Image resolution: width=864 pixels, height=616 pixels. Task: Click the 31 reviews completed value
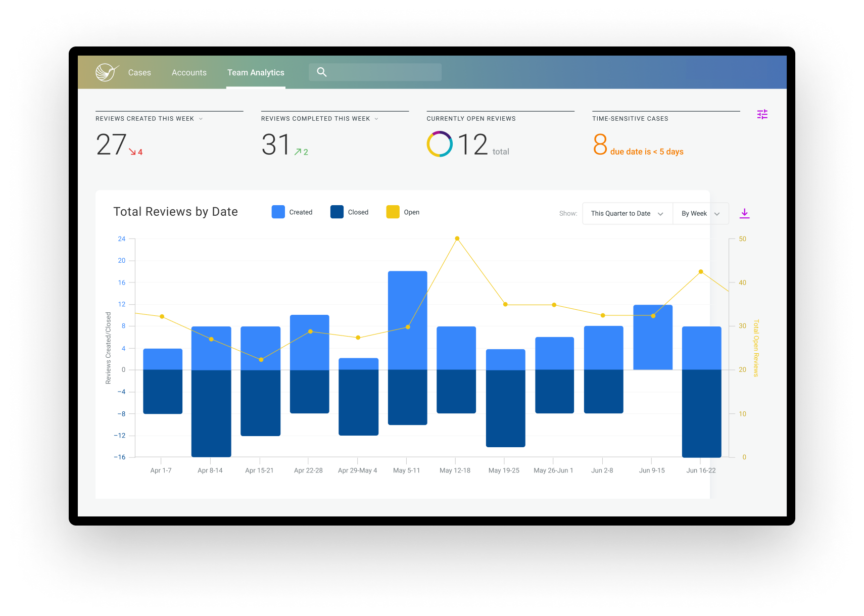[276, 145]
